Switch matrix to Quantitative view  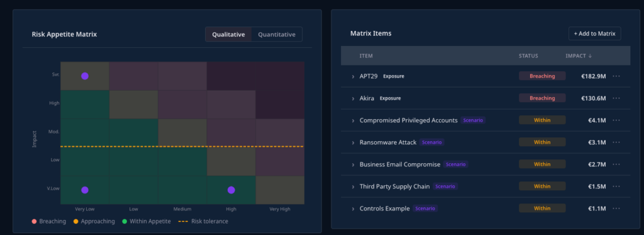pyautogui.click(x=277, y=35)
